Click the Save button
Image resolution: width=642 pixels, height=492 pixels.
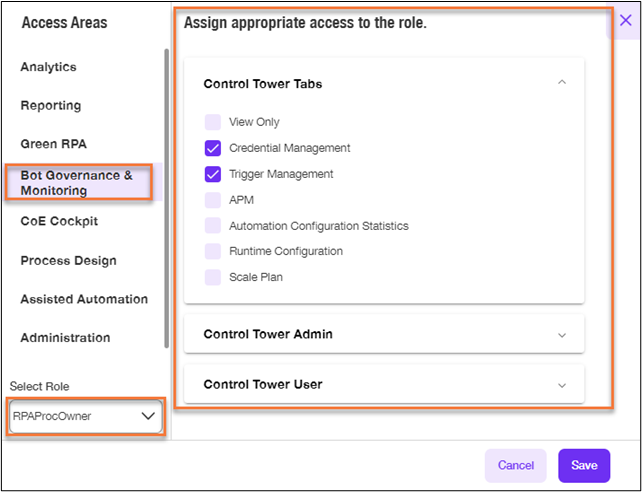coord(584,465)
